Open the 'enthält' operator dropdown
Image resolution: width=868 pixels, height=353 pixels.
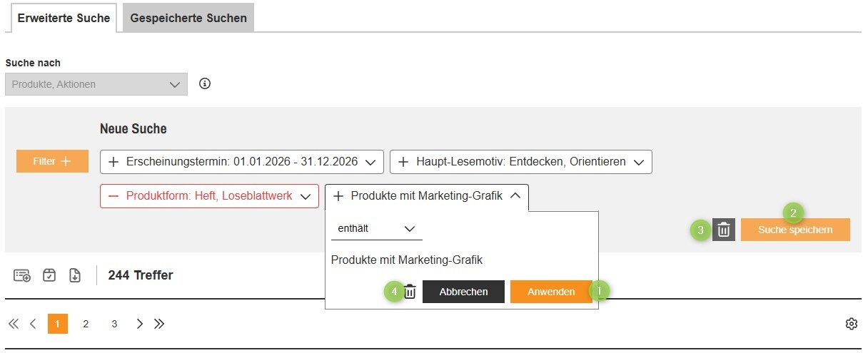tap(376, 229)
